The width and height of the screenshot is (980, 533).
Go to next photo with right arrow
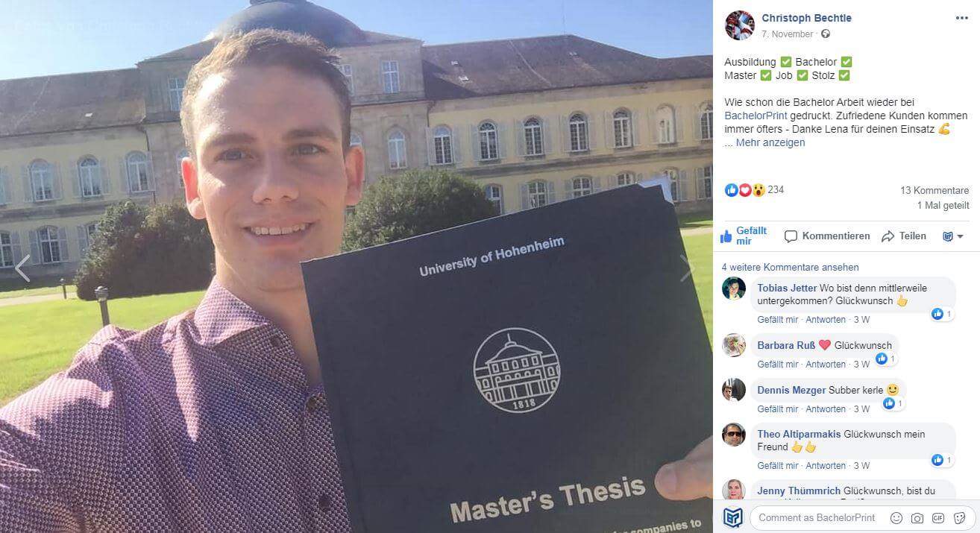click(x=687, y=268)
